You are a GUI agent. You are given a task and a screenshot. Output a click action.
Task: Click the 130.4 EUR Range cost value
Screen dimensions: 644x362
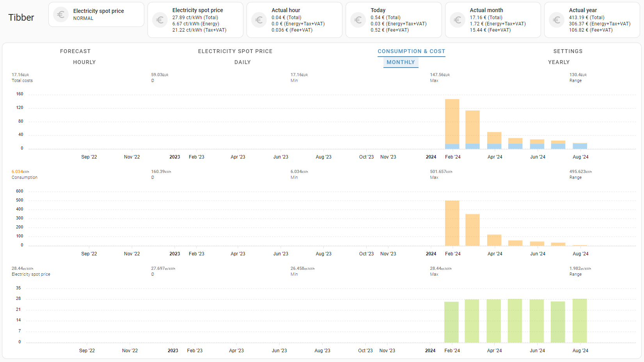(x=578, y=75)
